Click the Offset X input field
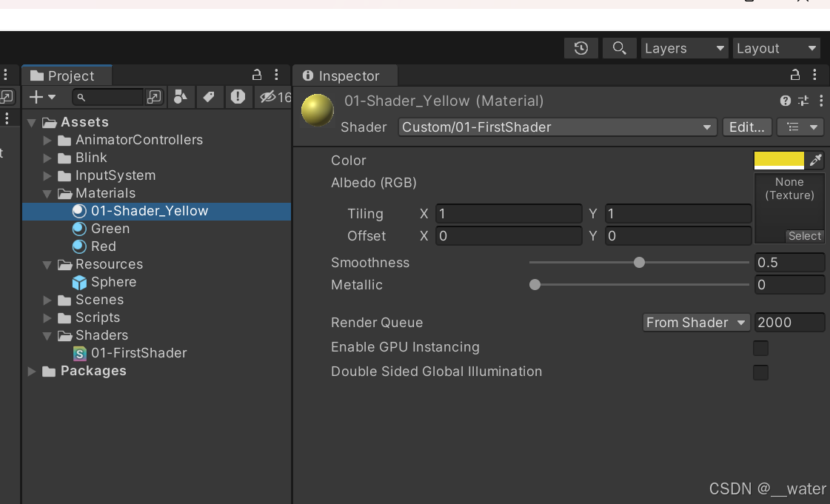 509,236
